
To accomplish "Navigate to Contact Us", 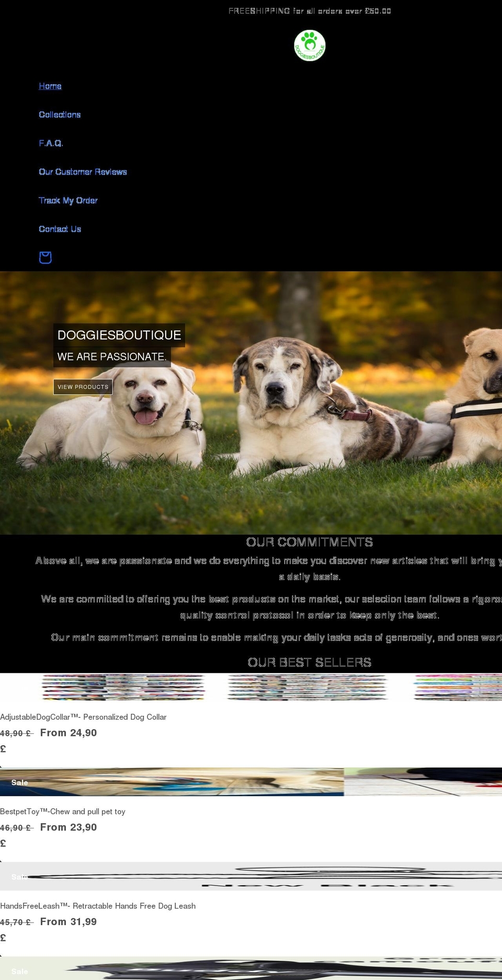I will point(60,229).
